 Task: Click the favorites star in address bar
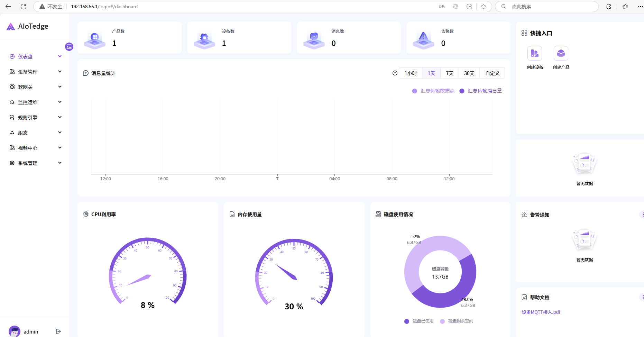point(484,7)
